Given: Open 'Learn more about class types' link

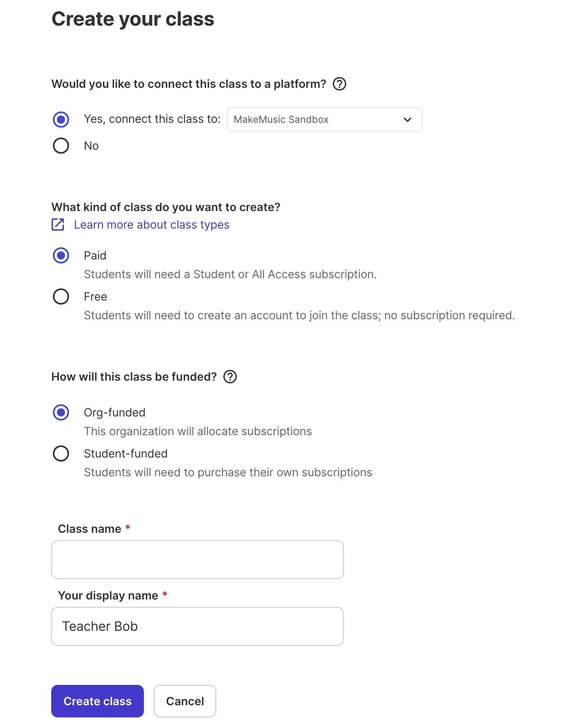Looking at the screenshot, I should point(152,225).
